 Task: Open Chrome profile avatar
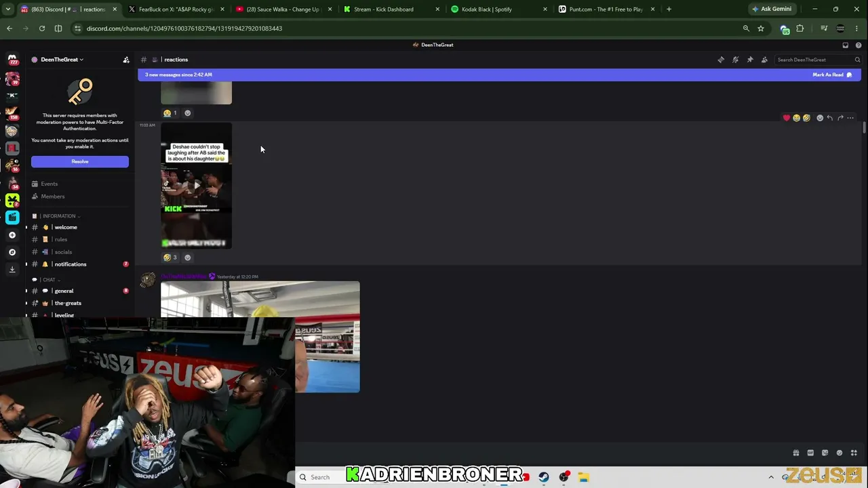tap(841, 28)
